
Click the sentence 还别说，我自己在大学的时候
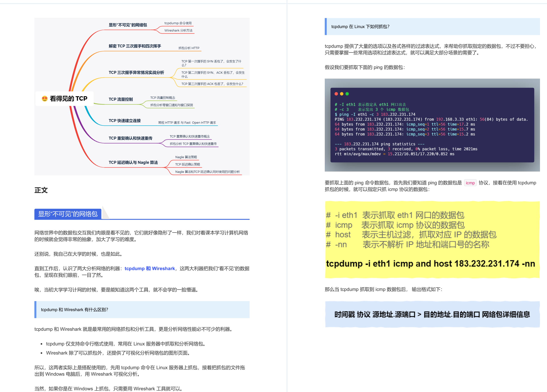79,254
